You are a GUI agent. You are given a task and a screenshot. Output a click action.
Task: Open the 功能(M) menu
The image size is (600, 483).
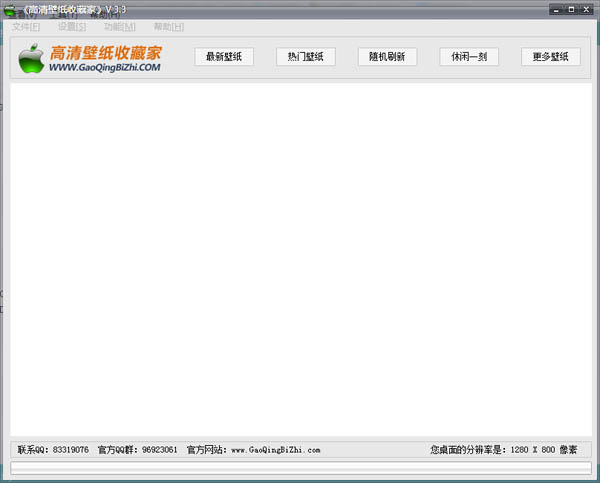coord(119,27)
